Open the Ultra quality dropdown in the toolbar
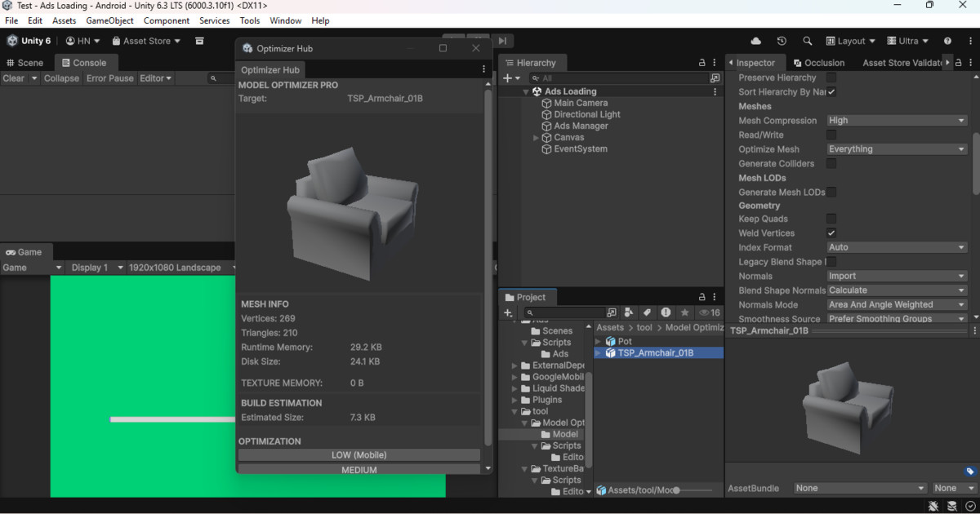980x514 pixels. pyautogui.click(x=907, y=41)
